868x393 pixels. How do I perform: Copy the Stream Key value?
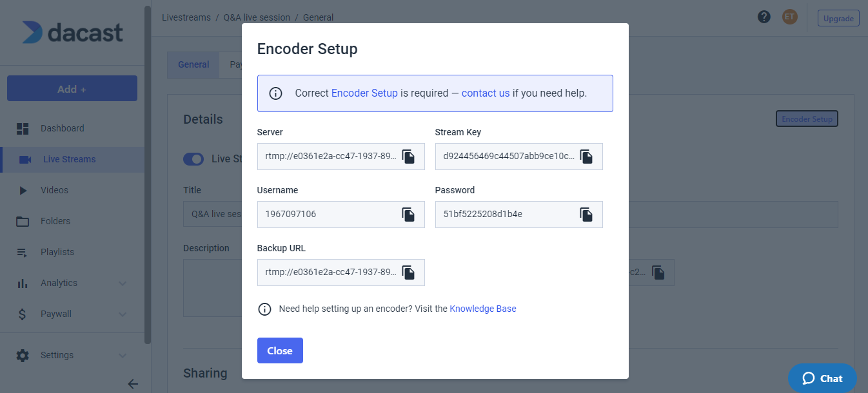pyautogui.click(x=587, y=157)
